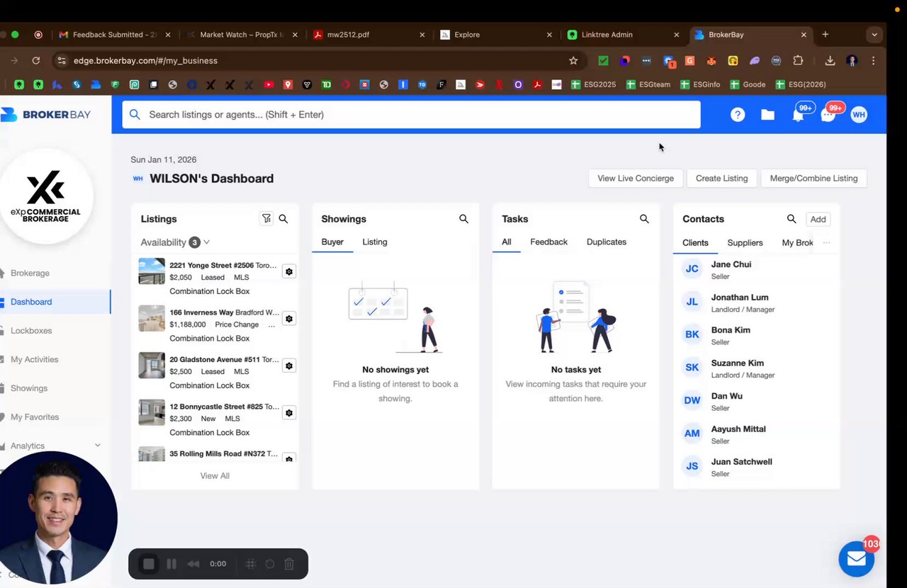Screen dimensions: 907x588
Task: Show more Contacts tabs via ellipsis
Action: 826,243
